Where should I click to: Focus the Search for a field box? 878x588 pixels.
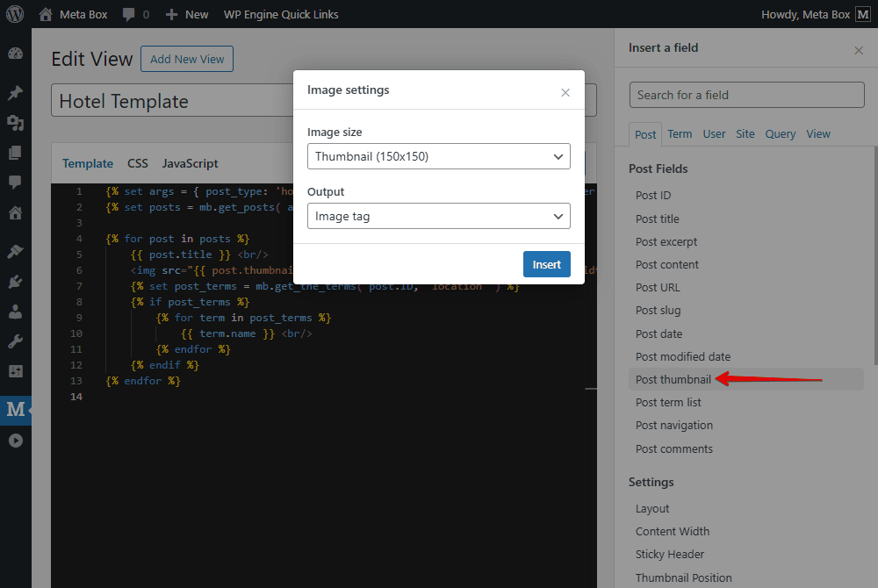746,95
